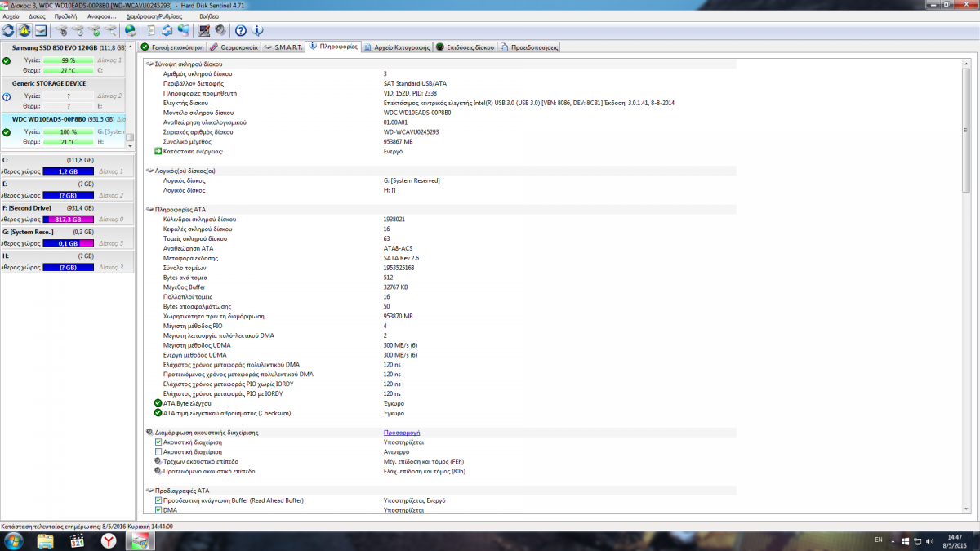Click the volume speaker icon in system tray

tap(929, 541)
